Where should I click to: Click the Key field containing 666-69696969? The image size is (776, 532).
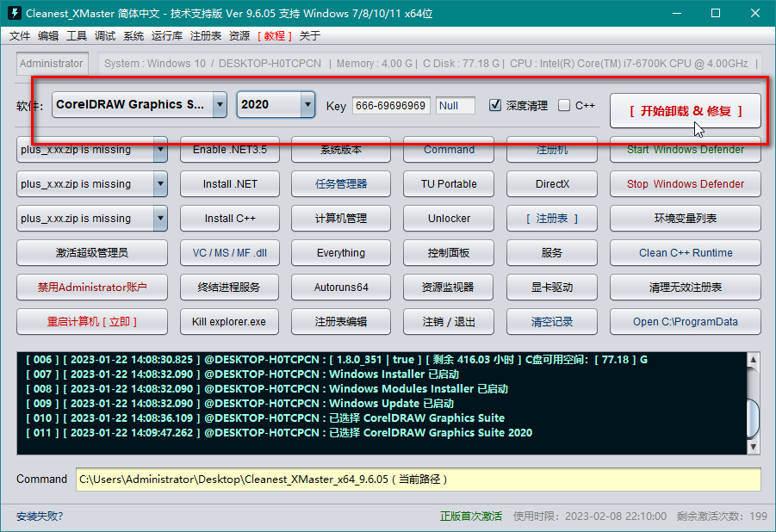tap(391, 105)
